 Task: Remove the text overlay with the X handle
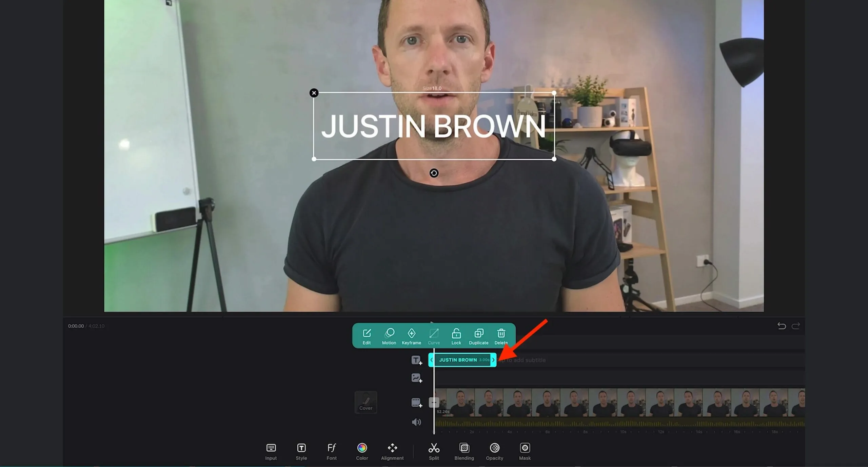click(314, 93)
